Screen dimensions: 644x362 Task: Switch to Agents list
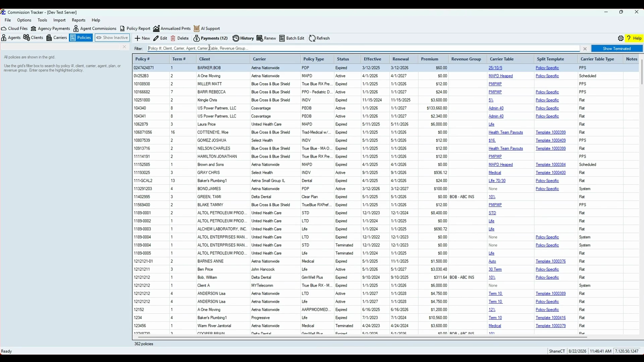(x=11, y=38)
